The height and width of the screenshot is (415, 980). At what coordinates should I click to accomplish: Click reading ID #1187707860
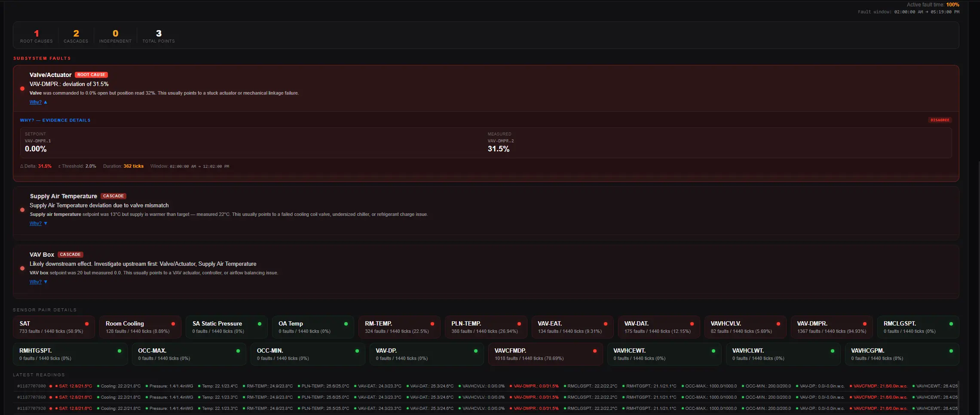(x=31, y=397)
